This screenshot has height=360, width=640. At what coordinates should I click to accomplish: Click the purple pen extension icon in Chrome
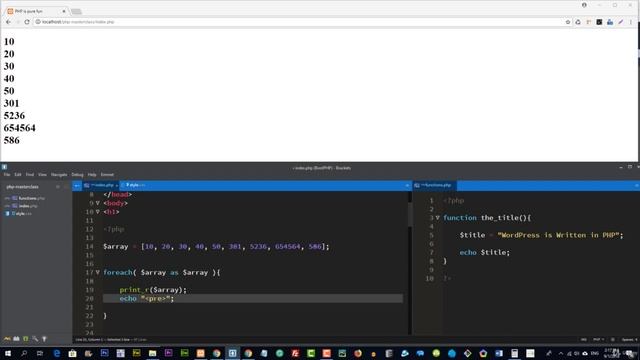[x=620, y=22]
